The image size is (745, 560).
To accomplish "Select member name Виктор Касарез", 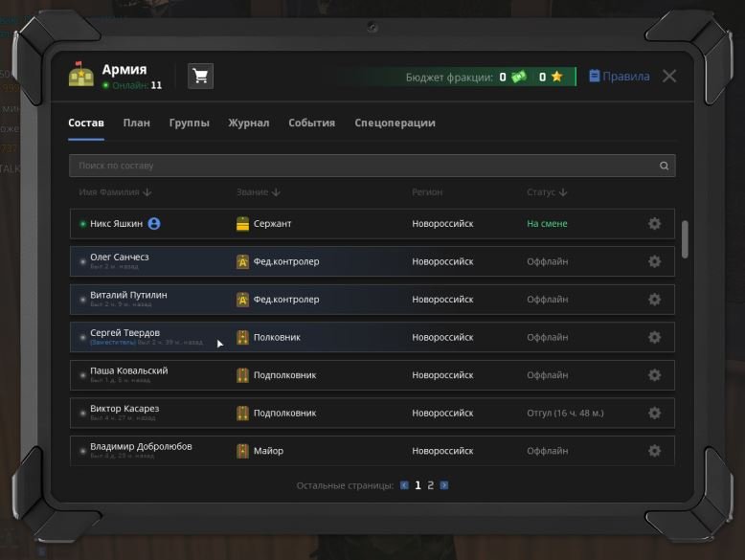I will (x=124, y=409).
